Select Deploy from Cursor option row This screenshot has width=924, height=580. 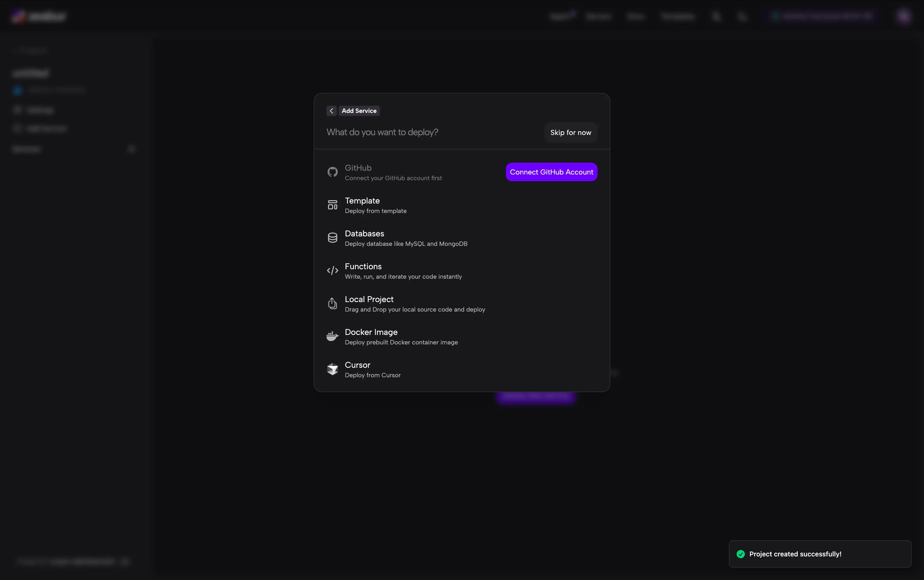click(372, 369)
